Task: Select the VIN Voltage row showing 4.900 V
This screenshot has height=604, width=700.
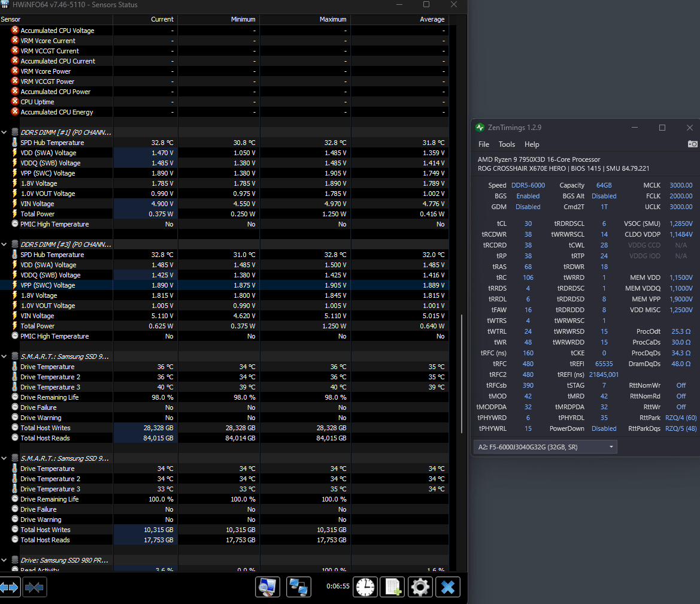Action: (224, 204)
